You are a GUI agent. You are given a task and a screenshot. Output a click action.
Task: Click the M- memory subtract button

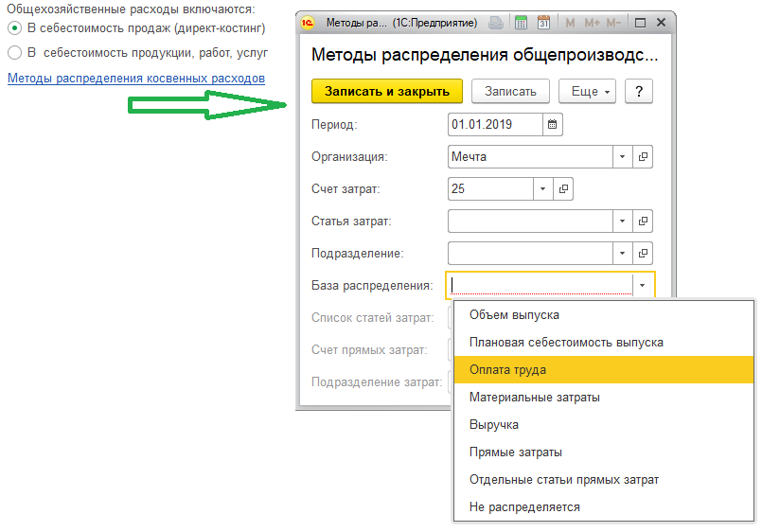[x=613, y=23]
